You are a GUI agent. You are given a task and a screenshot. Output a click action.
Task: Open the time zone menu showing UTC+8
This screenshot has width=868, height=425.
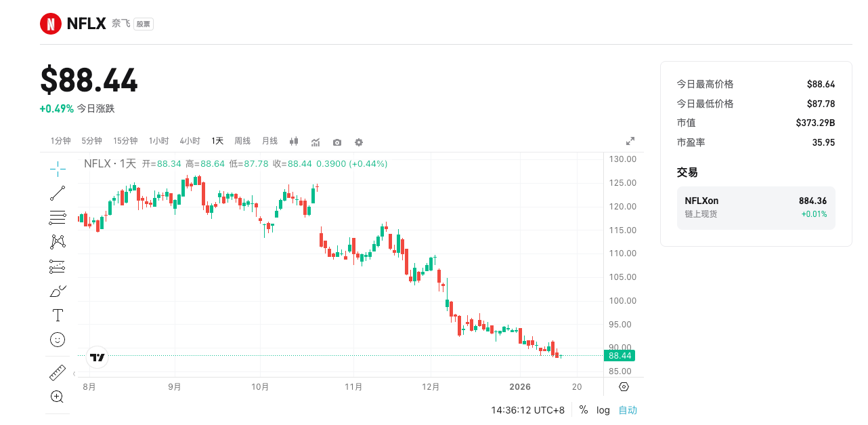(527, 410)
